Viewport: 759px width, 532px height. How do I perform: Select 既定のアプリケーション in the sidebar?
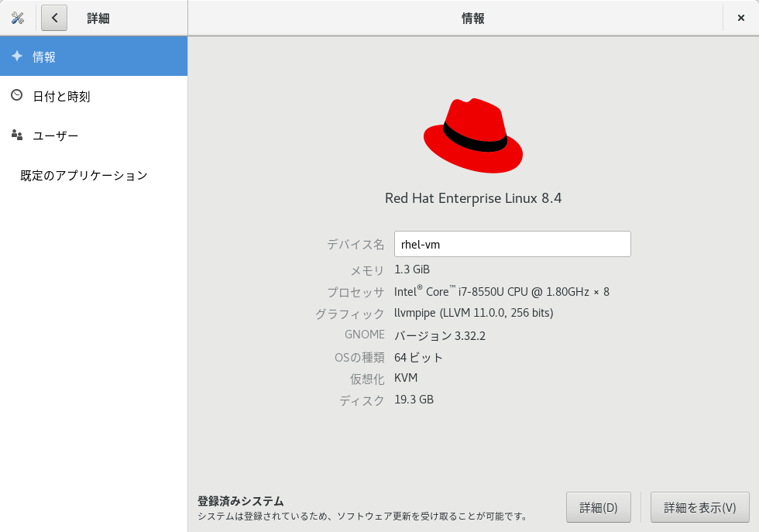tap(85, 175)
